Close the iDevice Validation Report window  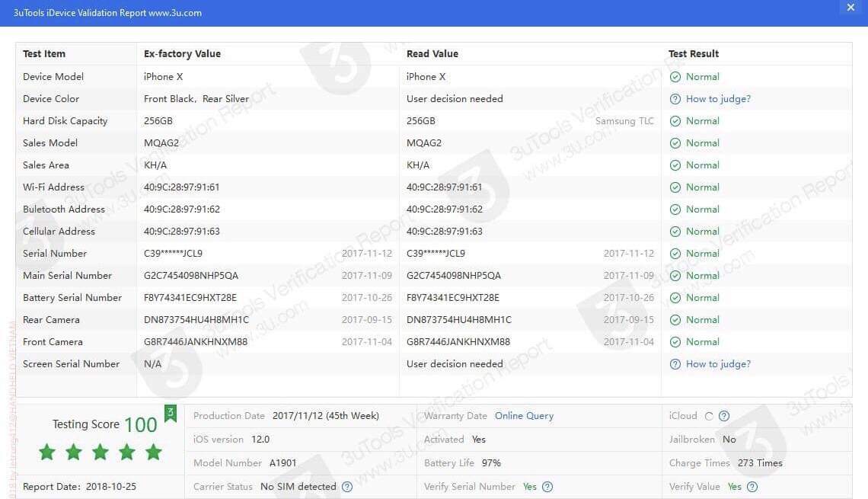click(x=850, y=8)
